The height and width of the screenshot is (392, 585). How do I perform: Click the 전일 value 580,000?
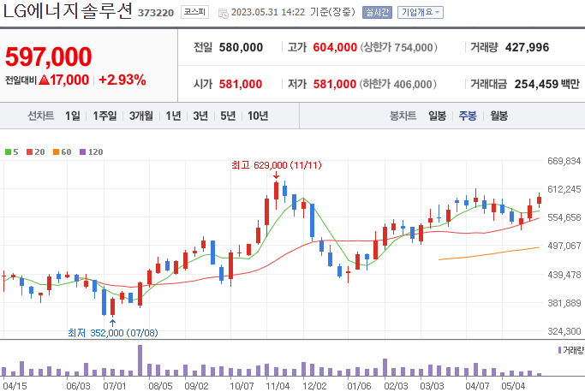241,47
